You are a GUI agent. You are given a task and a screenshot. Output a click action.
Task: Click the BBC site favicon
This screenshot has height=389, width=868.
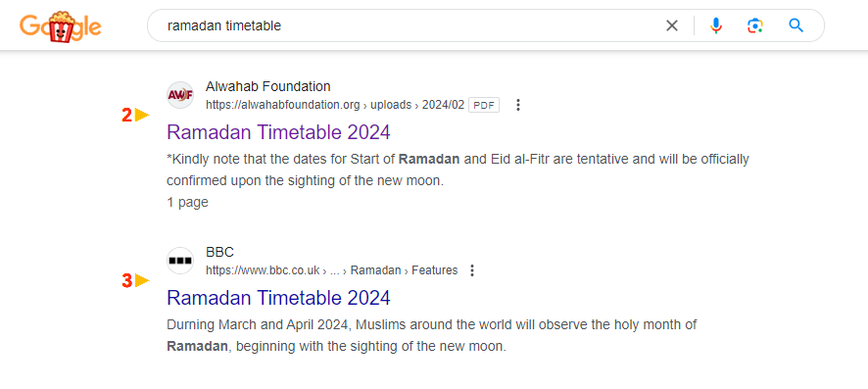coord(180,261)
